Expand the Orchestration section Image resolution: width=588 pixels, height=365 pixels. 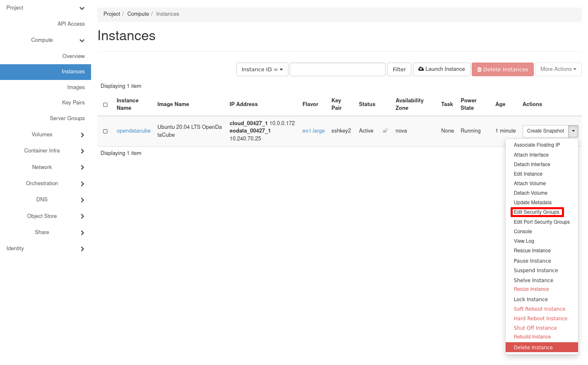click(x=82, y=184)
